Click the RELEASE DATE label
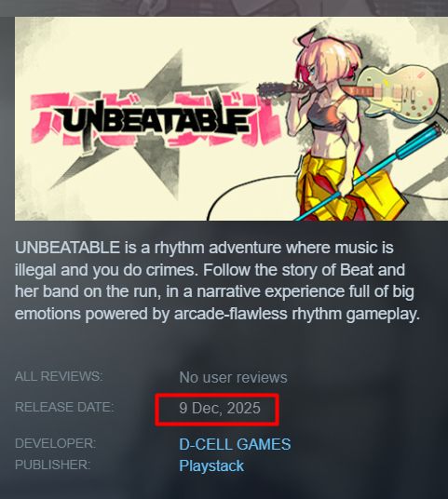This screenshot has width=448, height=499. 64,407
